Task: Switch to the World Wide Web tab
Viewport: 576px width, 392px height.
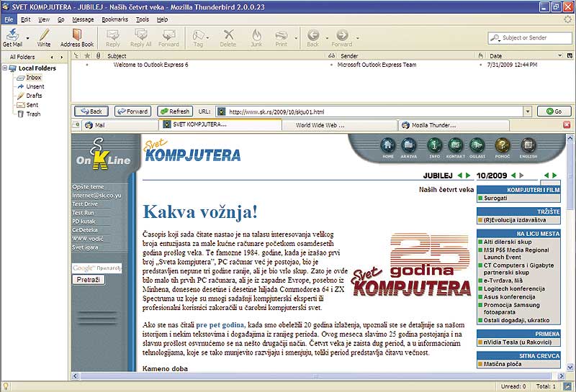Action: pos(339,125)
